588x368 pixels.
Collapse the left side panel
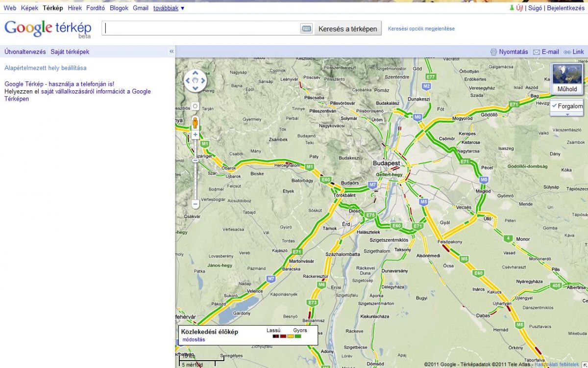point(171,52)
